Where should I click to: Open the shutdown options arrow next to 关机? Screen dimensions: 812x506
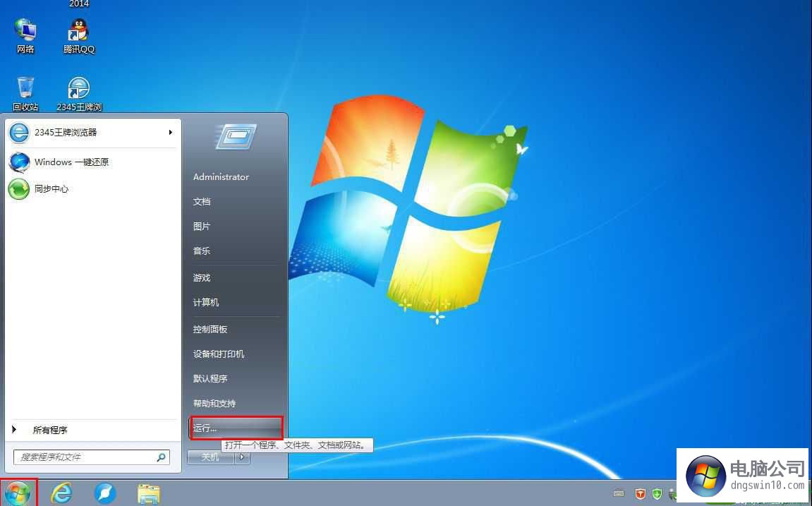242,457
